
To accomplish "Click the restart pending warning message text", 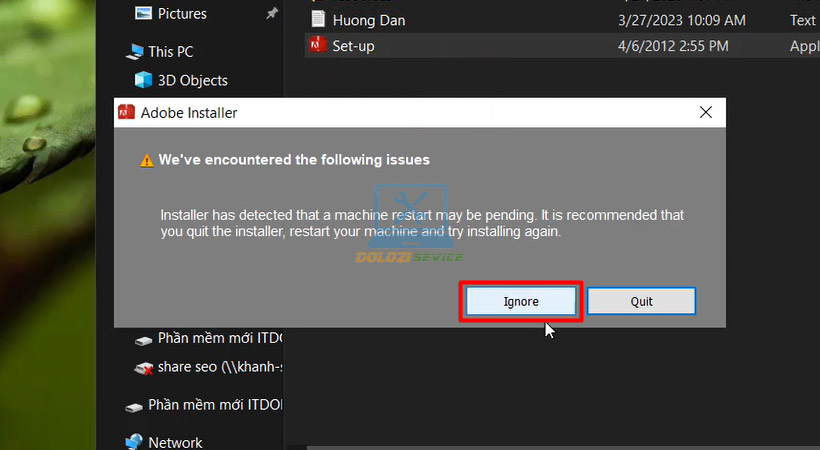I will coord(422,223).
